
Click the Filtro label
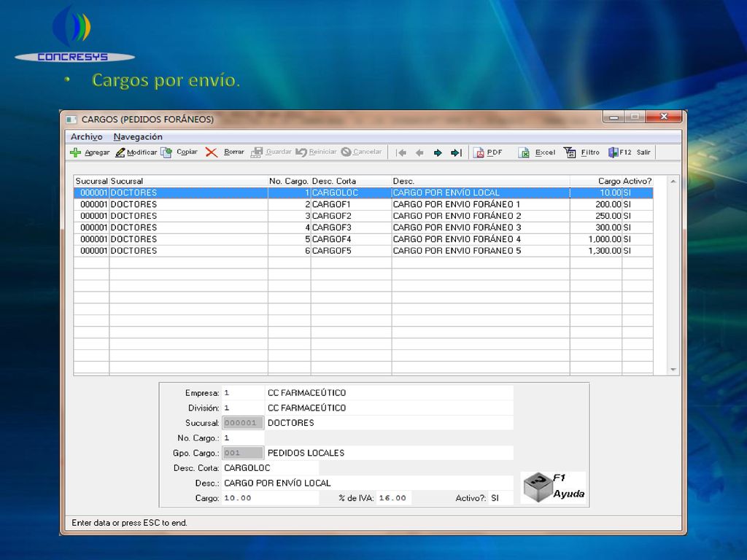[x=590, y=152]
